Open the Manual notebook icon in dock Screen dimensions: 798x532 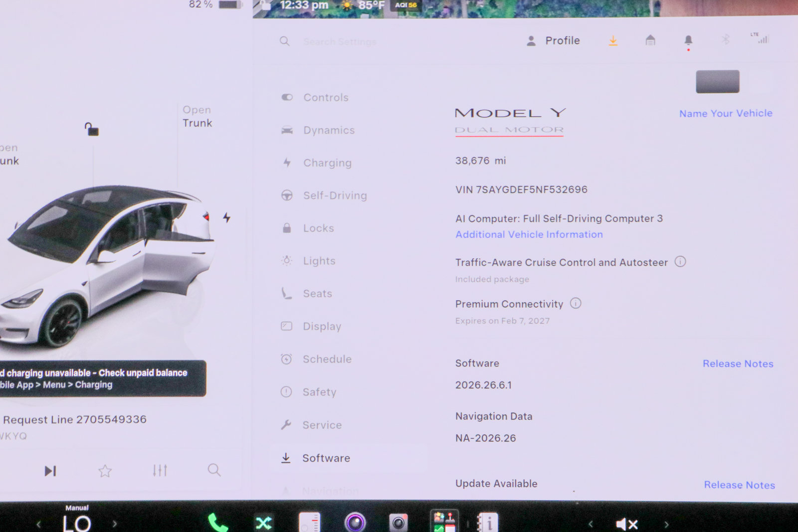(x=487, y=523)
